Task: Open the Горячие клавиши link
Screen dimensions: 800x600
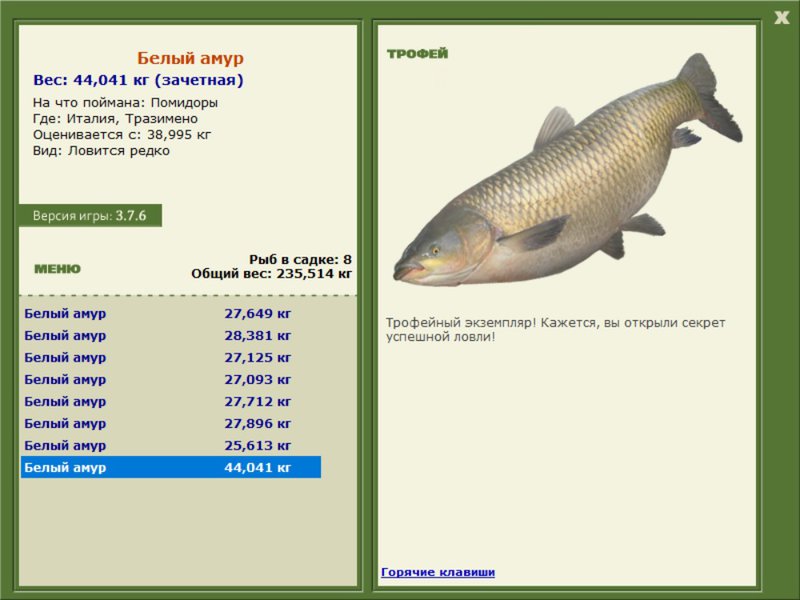Action: (438, 572)
